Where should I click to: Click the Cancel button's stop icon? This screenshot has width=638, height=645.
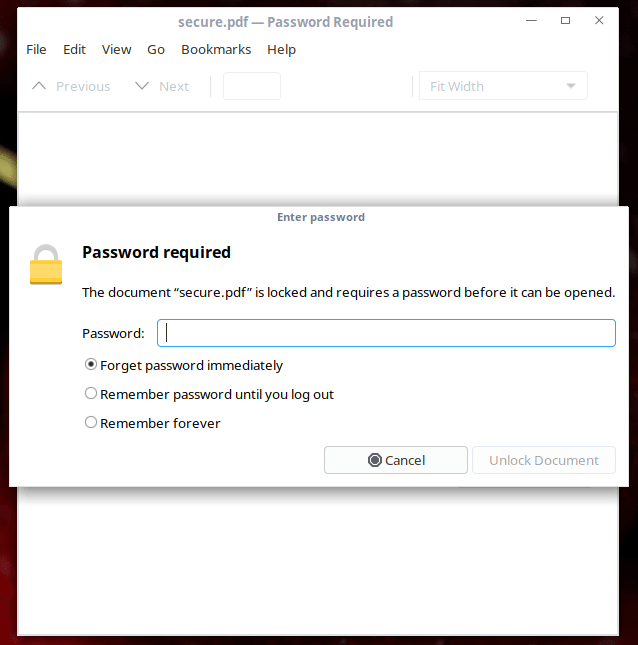375,460
